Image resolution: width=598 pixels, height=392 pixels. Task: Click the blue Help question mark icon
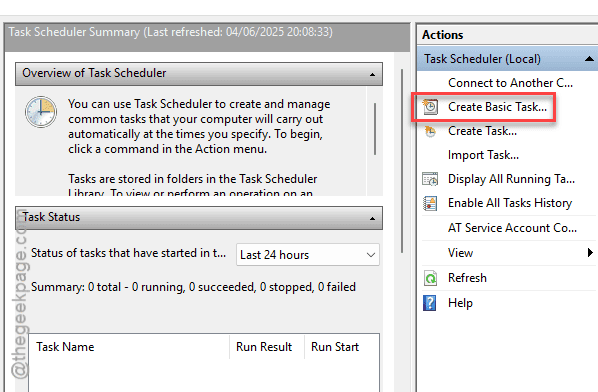429,303
